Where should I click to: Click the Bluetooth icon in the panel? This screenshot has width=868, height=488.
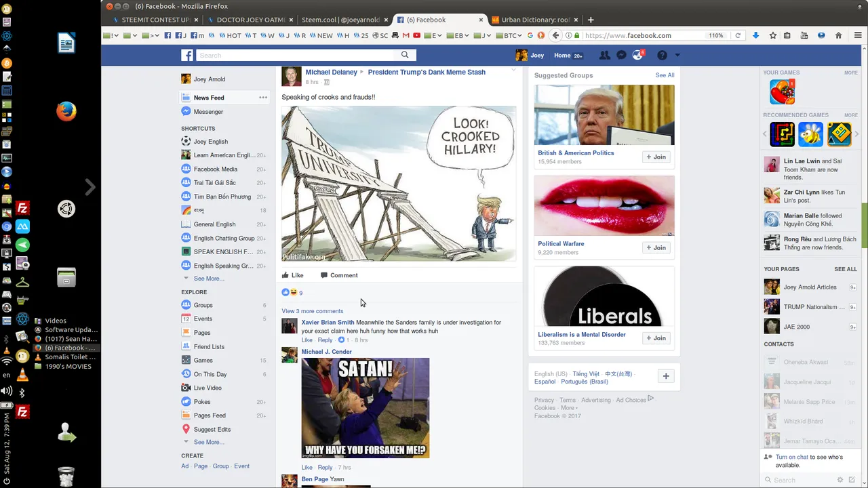coord(22,392)
